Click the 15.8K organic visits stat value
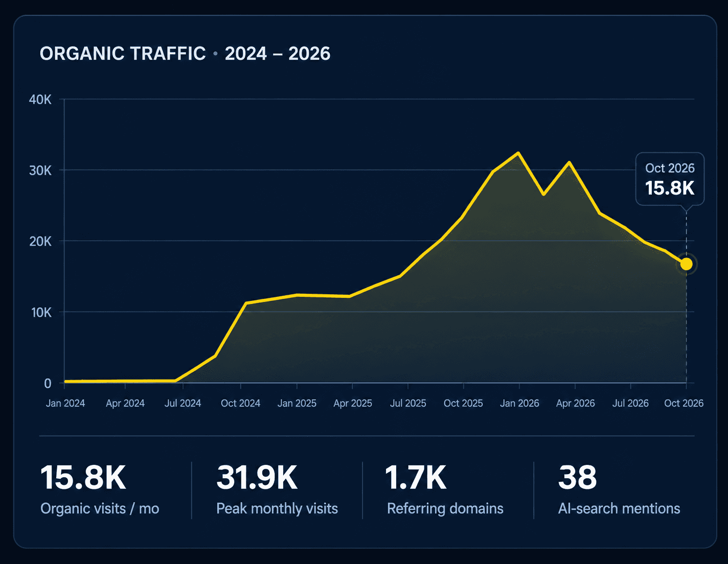Screen dimensions: 728x564 point(83,478)
